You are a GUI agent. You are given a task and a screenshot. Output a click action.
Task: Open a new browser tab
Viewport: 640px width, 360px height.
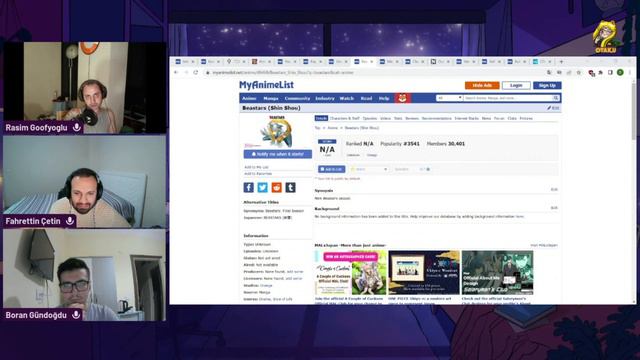point(561,62)
